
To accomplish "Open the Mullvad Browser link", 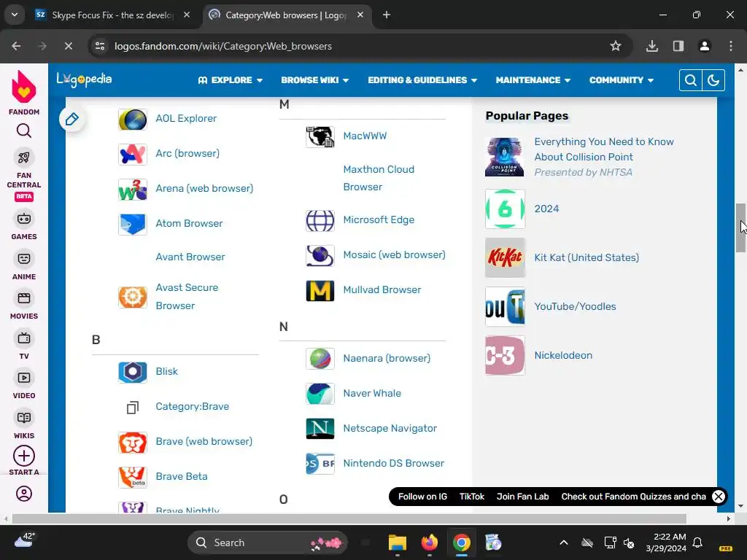I will (x=382, y=289).
